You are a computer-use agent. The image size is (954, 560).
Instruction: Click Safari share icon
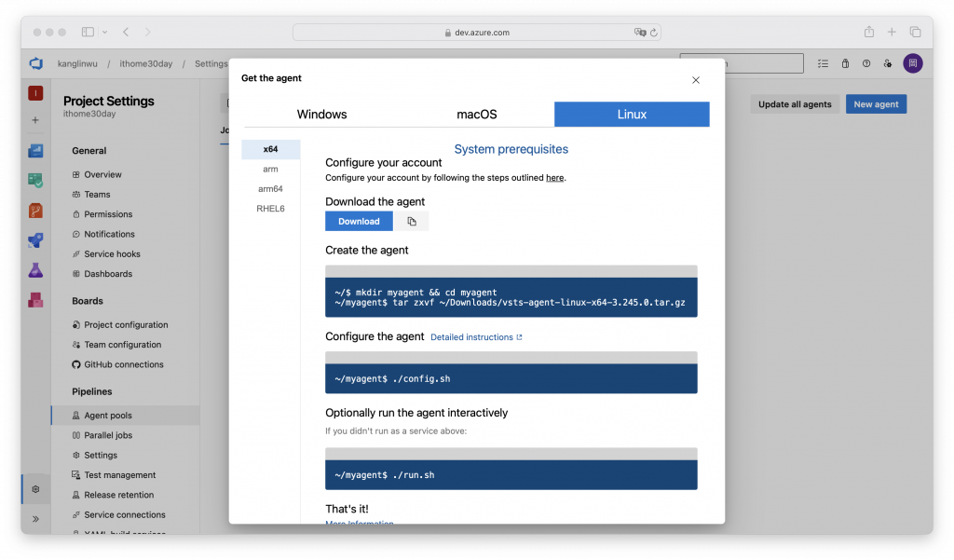869,32
